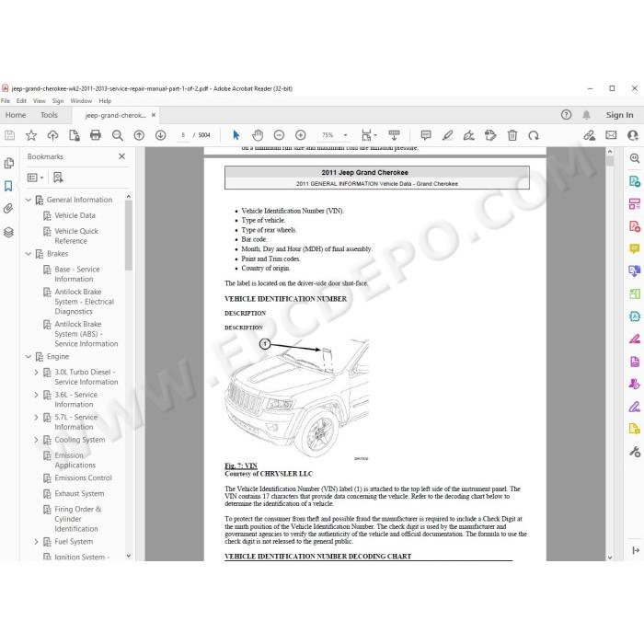The height and width of the screenshot is (644, 644).
Task: Open Emission Applications bookmark
Action: pos(75,460)
